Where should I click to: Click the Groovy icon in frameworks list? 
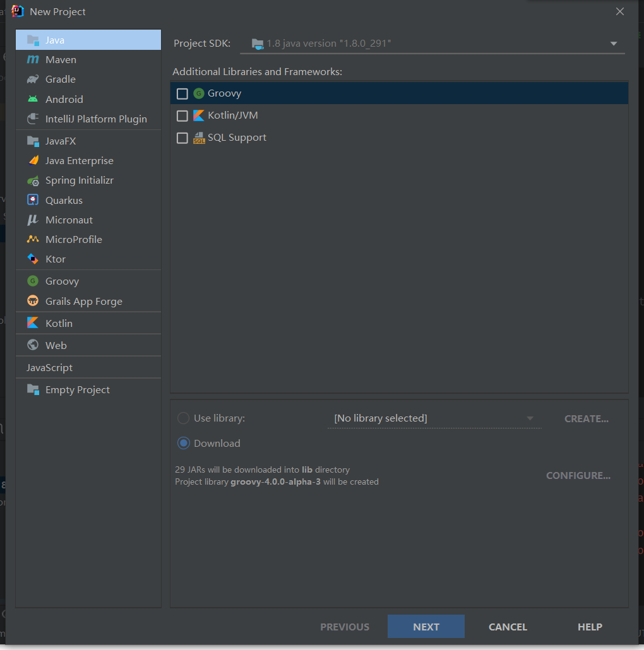[x=199, y=93]
